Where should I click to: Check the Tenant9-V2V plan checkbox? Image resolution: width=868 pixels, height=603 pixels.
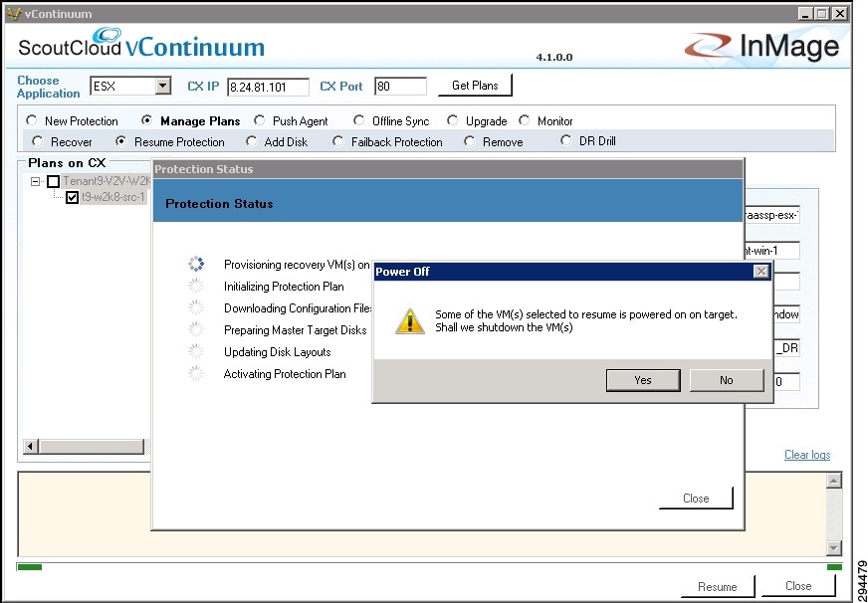point(53,181)
